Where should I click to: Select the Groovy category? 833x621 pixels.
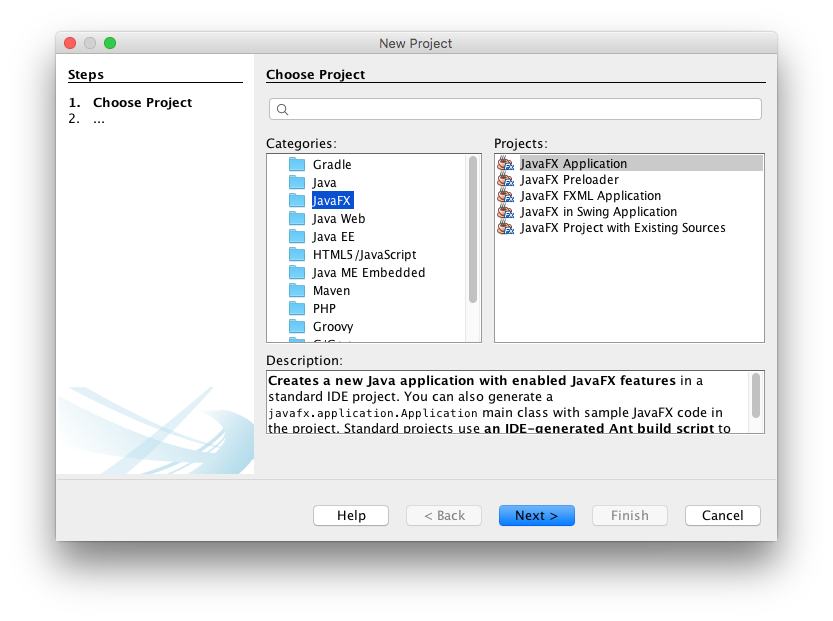[x=332, y=327]
